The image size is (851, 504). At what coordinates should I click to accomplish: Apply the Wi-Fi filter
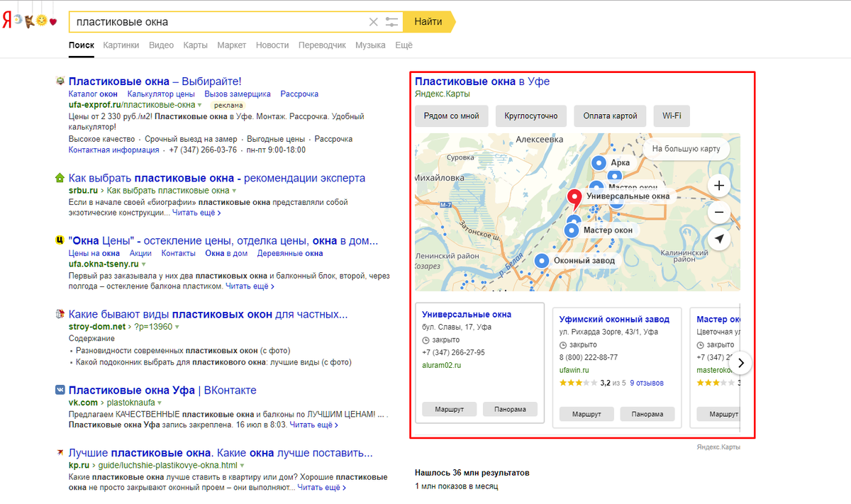(x=672, y=116)
